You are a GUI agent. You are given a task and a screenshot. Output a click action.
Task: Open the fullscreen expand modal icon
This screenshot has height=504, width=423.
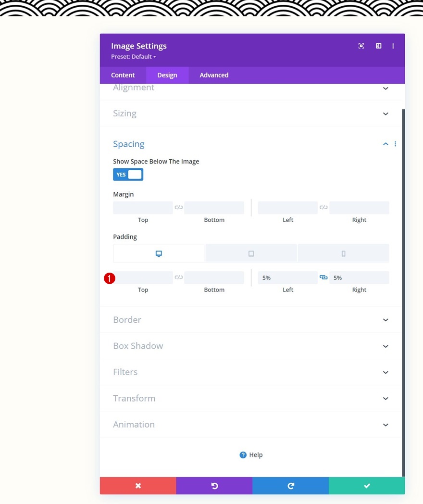(x=361, y=46)
